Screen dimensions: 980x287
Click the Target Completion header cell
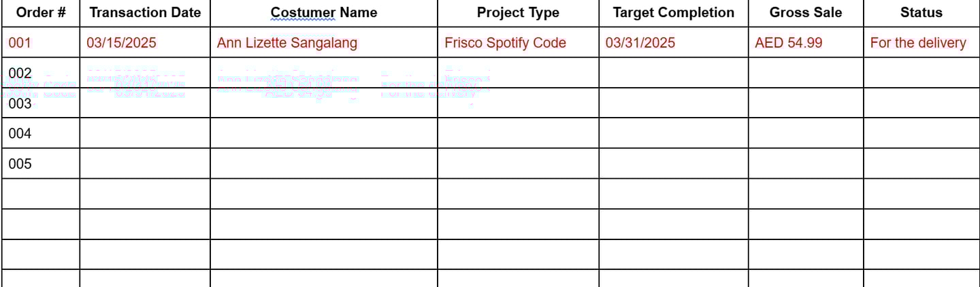pos(674,13)
